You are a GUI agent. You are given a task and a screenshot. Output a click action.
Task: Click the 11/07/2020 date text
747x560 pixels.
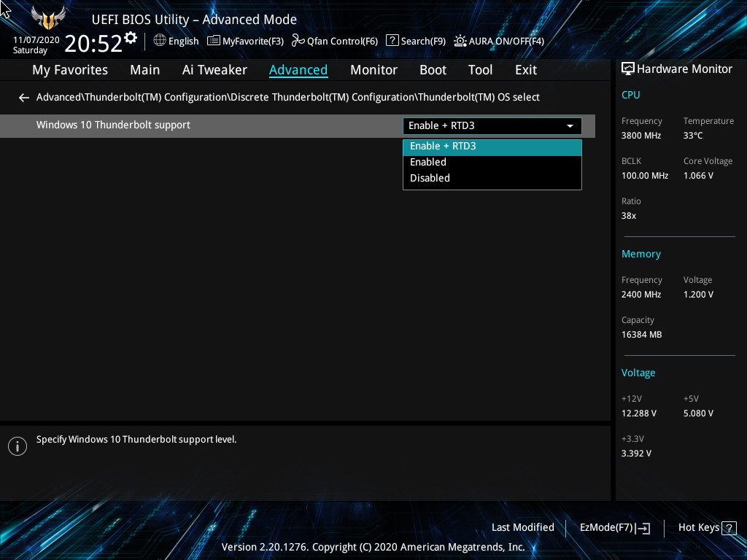point(36,40)
